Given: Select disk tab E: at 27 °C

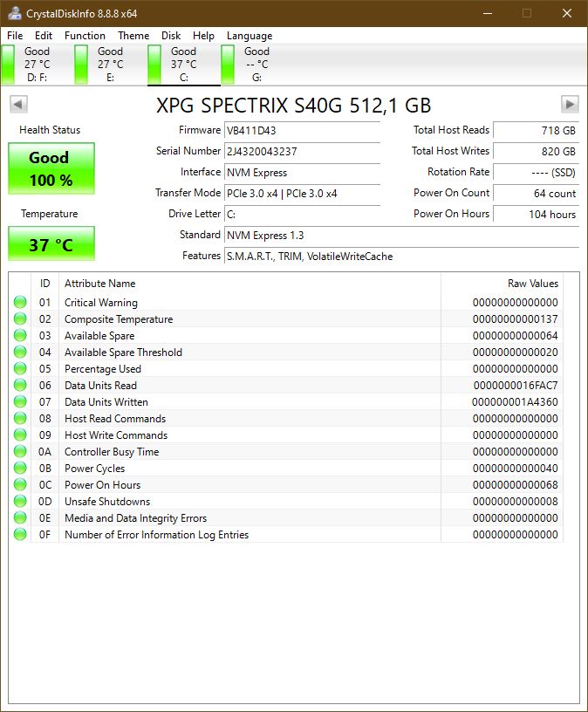Looking at the screenshot, I should click(110, 65).
